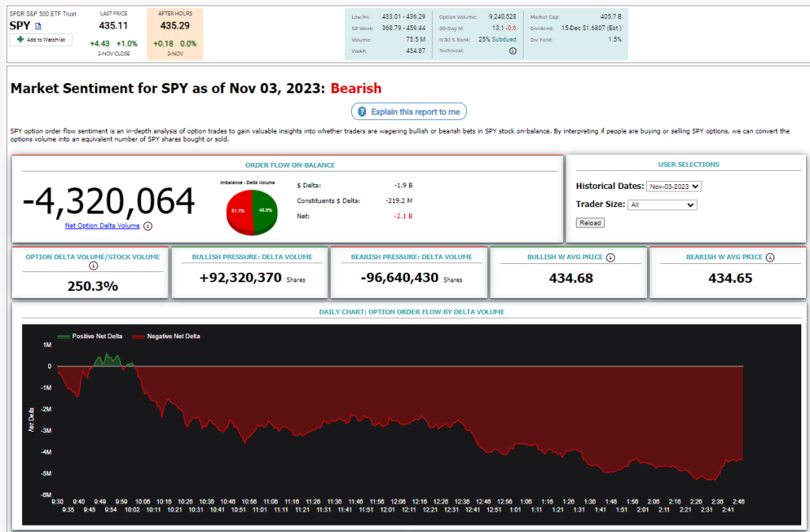Image resolution: width=810 pixels, height=532 pixels.
Task: Click the 250.3% option delta volume ratio
Action: click(93, 286)
